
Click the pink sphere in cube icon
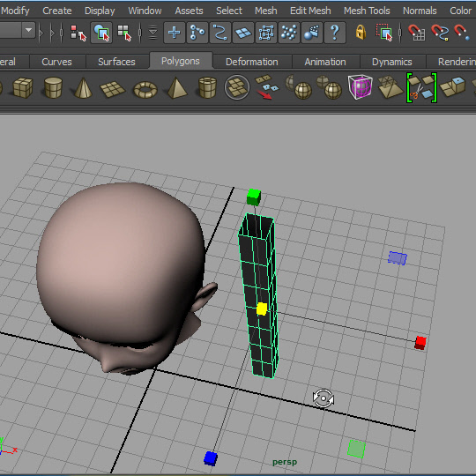[x=361, y=87]
